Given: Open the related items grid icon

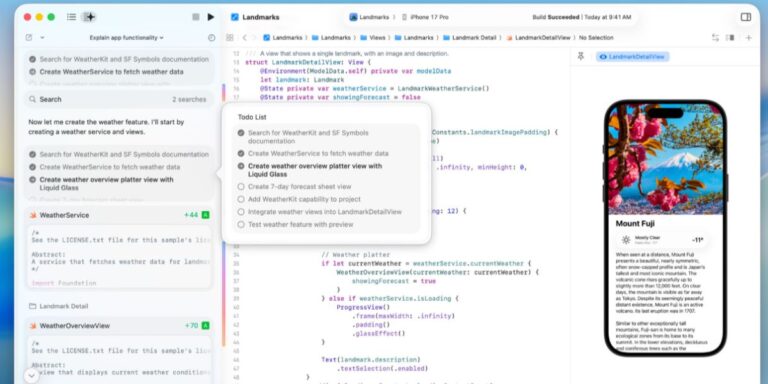Looking at the screenshot, I should click(x=229, y=38).
